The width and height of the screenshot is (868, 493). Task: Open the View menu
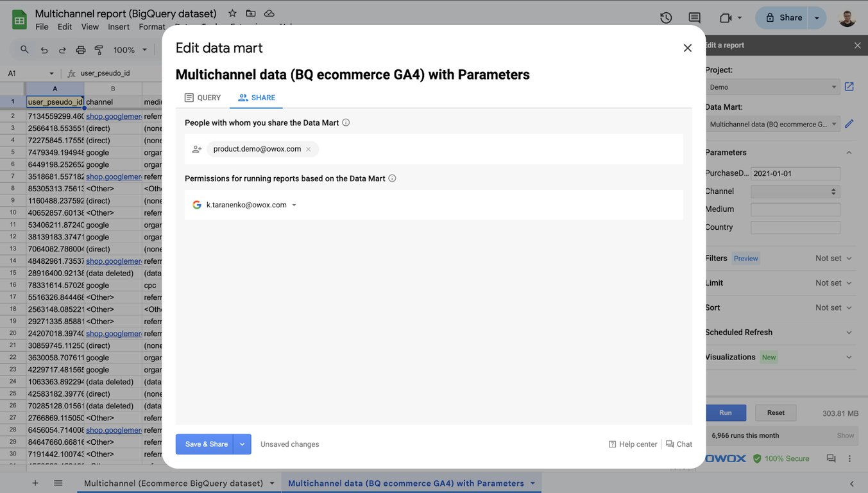(x=90, y=27)
